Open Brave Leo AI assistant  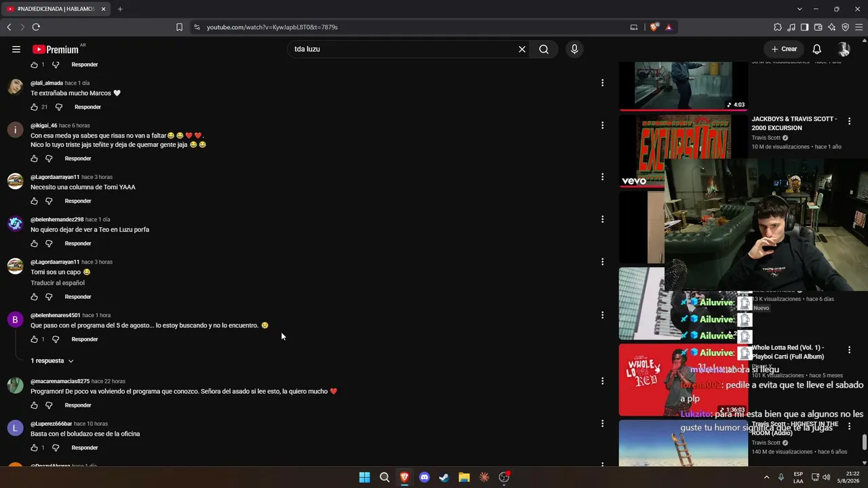point(832,27)
